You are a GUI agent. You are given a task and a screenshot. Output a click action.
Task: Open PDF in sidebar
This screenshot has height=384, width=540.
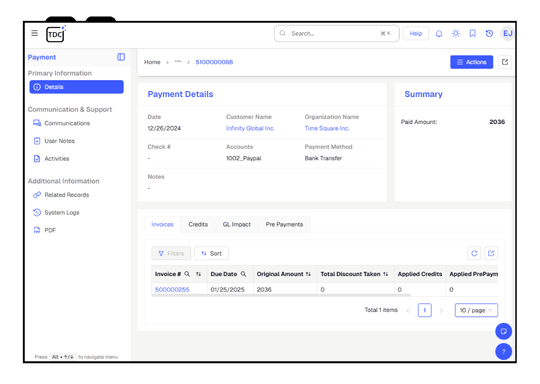[45, 230]
